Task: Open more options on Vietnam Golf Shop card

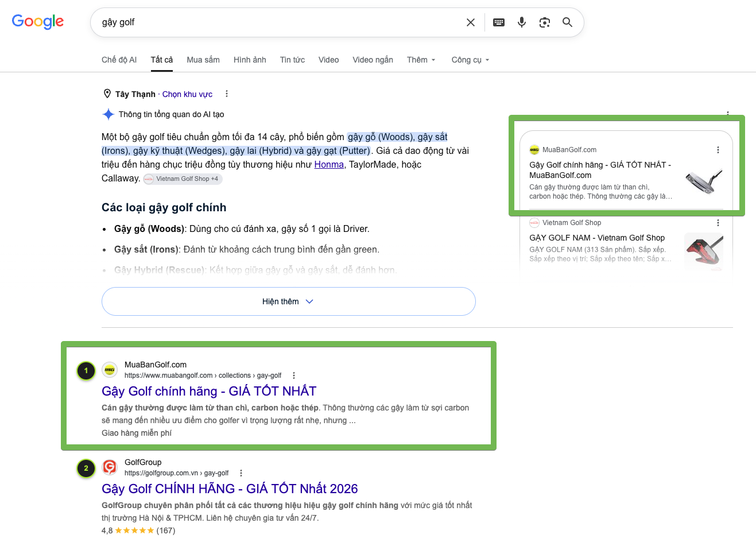Action: 718,223
